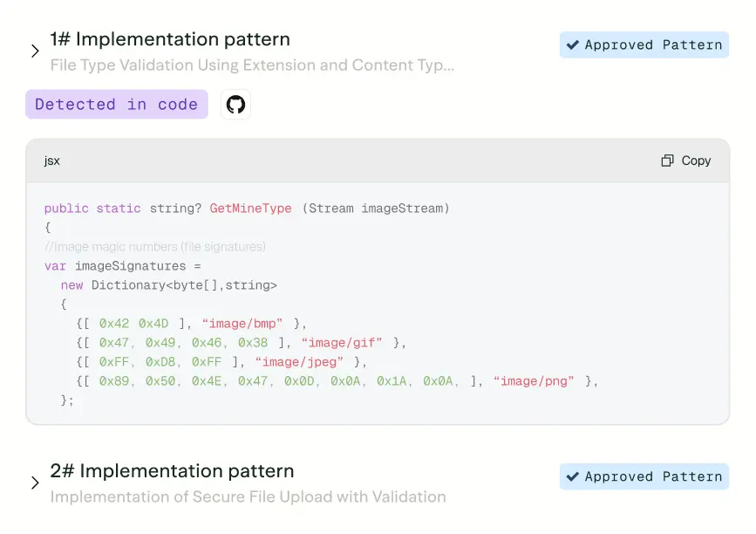
Task: Click the jsx language label on code header
Action: click(x=51, y=161)
